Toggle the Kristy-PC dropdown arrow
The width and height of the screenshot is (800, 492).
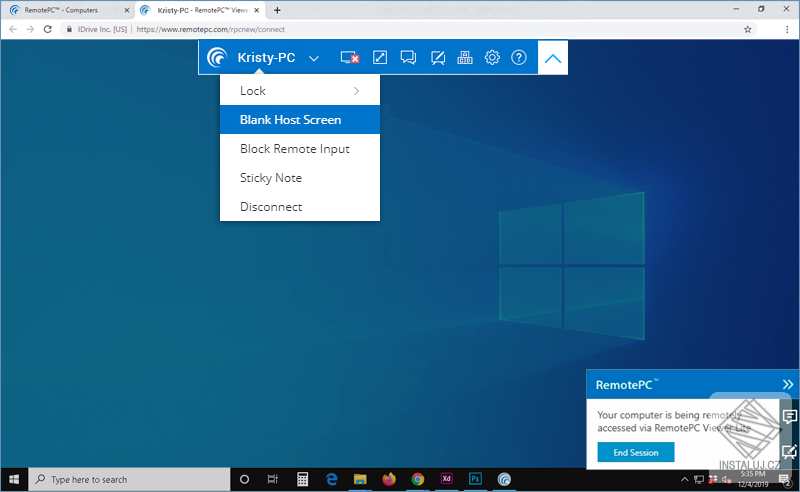point(314,58)
